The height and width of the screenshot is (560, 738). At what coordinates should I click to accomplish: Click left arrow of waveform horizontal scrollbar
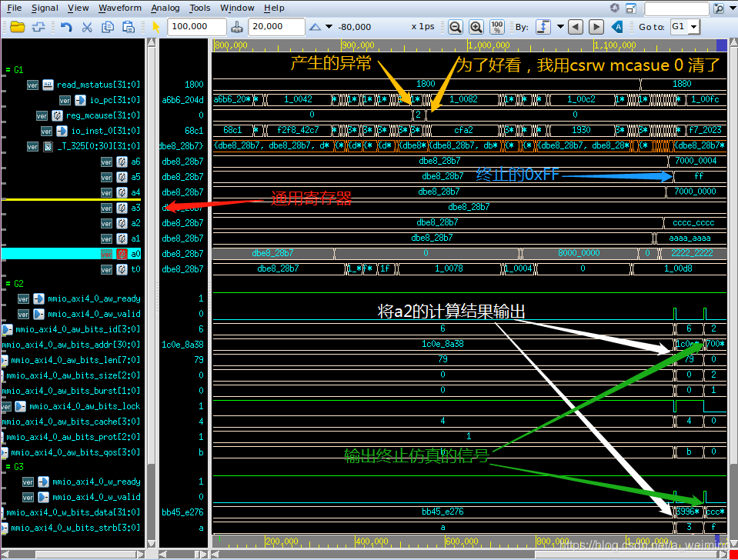pyautogui.click(x=215, y=555)
